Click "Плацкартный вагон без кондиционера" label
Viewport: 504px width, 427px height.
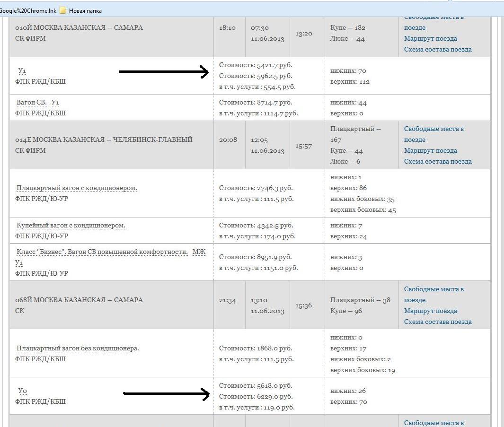click(x=78, y=348)
